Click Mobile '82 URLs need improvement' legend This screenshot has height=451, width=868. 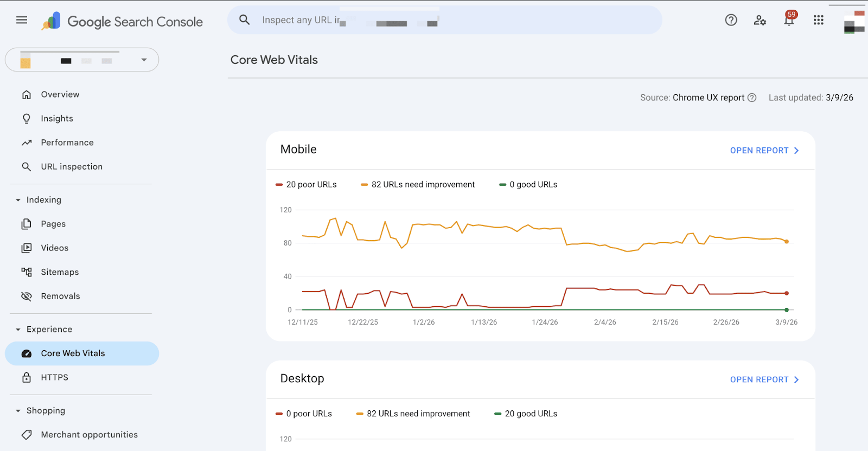(x=418, y=185)
